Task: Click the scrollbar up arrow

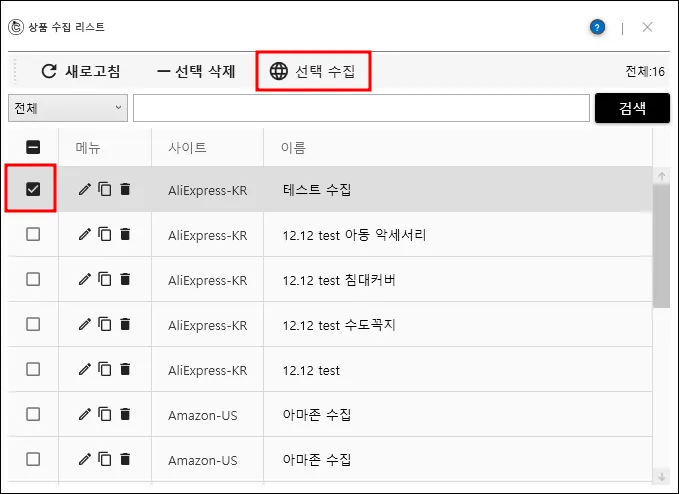Action: pyautogui.click(x=661, y=176)
